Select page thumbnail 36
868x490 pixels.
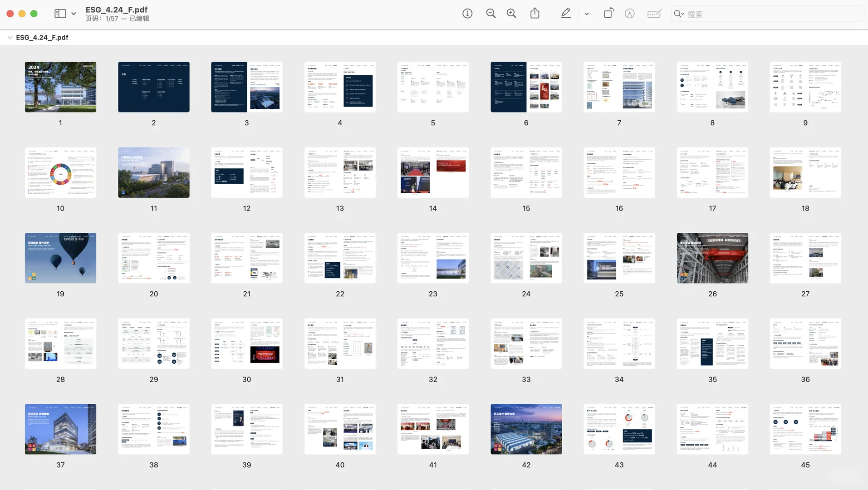click(x=805, y=343)
